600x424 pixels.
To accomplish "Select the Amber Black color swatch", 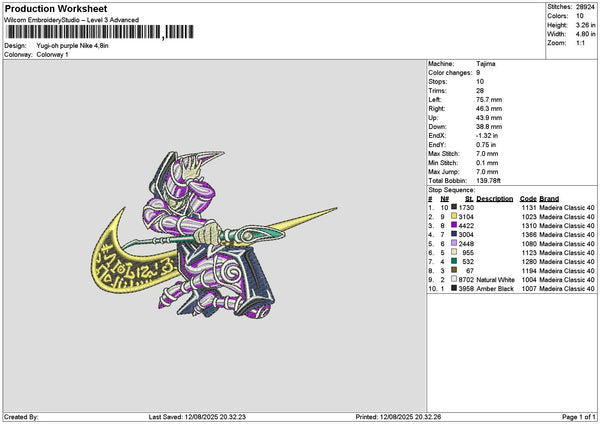I will click(454, 288).
